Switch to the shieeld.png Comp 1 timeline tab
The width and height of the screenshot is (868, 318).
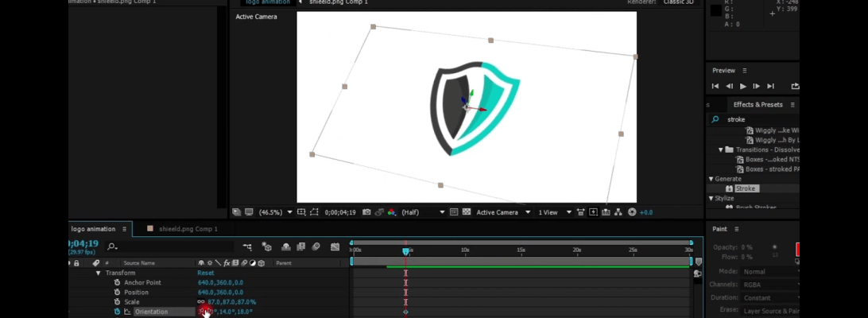(x=187, y=229)
